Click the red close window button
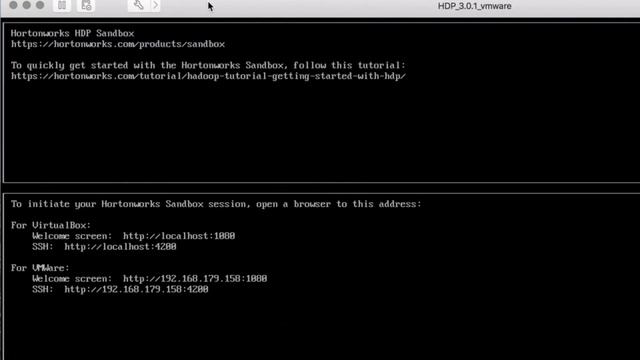Viewport: 640px width, 360px height. pos(13,5)
